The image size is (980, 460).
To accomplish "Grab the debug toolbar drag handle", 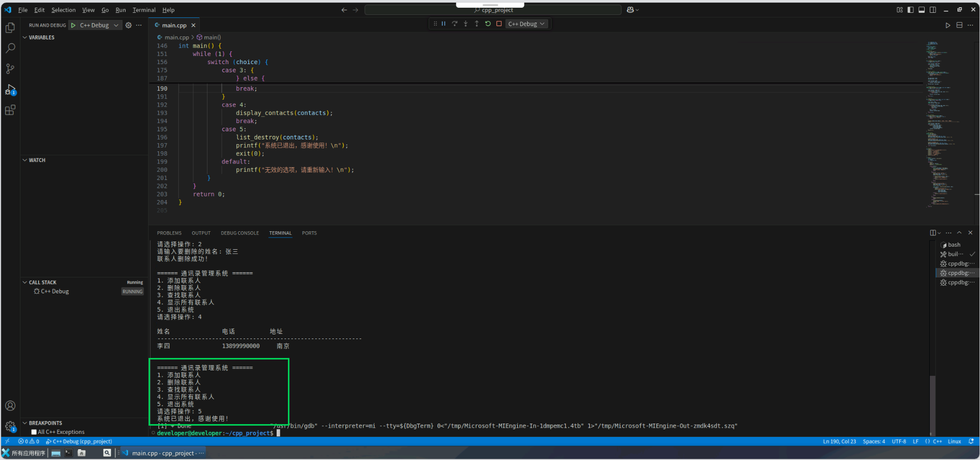I will click(435, 24).
